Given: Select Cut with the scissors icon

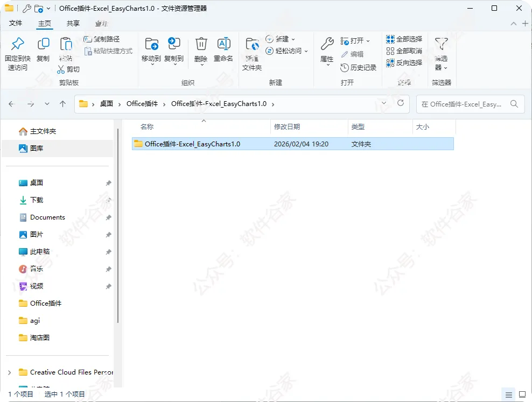Looking at the screenshot, I should click(x=68, y=69).
